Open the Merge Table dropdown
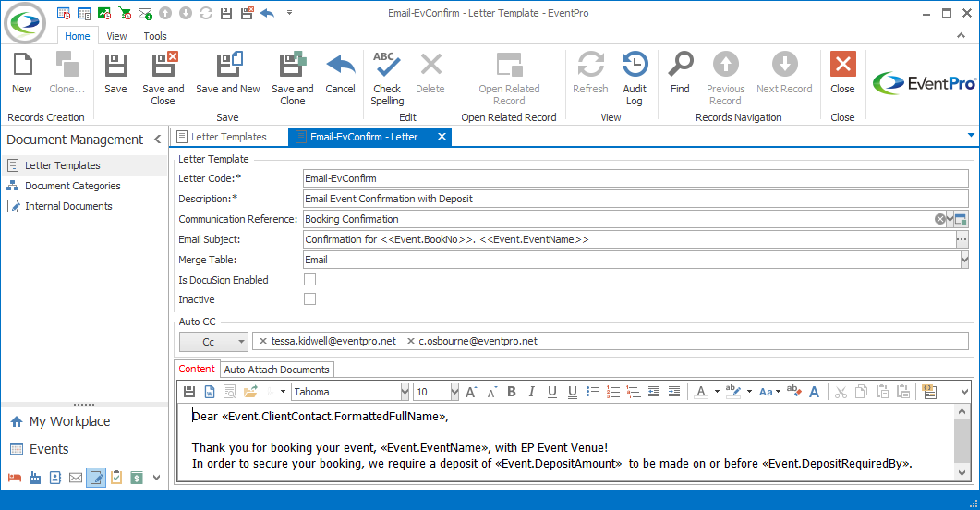Screen dimensions: 980x510 (x=963, y=260)
